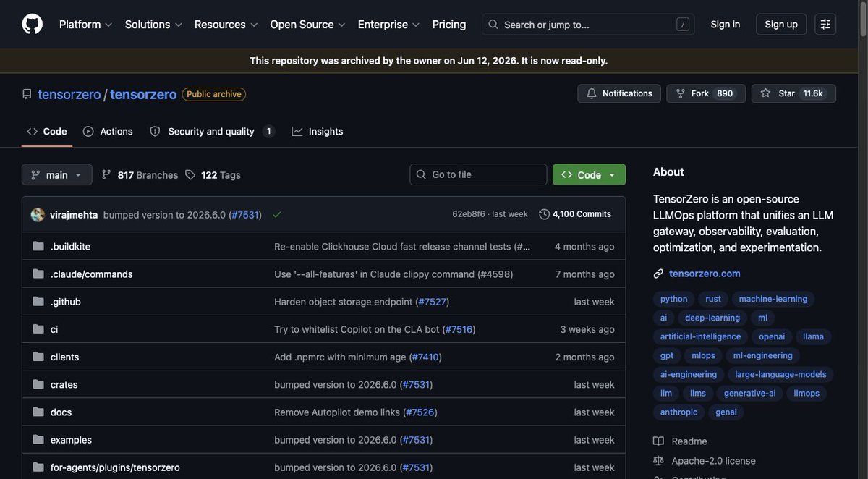Click the slash shortcut key icon in search
Image resolution: width=868 pixels, height=479 pixels.
click(x=683, y=25)
